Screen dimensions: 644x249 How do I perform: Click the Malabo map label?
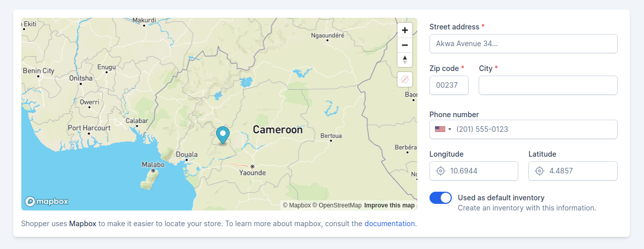153,165
